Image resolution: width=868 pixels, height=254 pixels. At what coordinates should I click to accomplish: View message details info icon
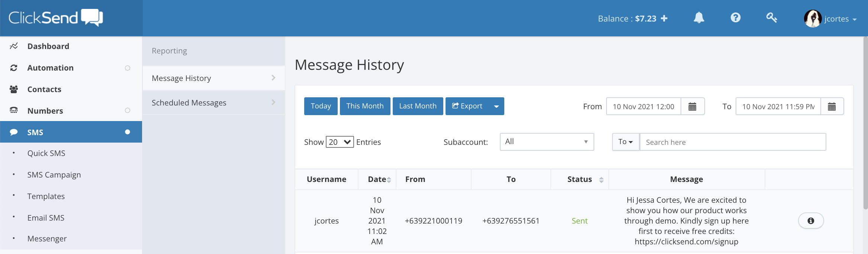click(811, 221)
